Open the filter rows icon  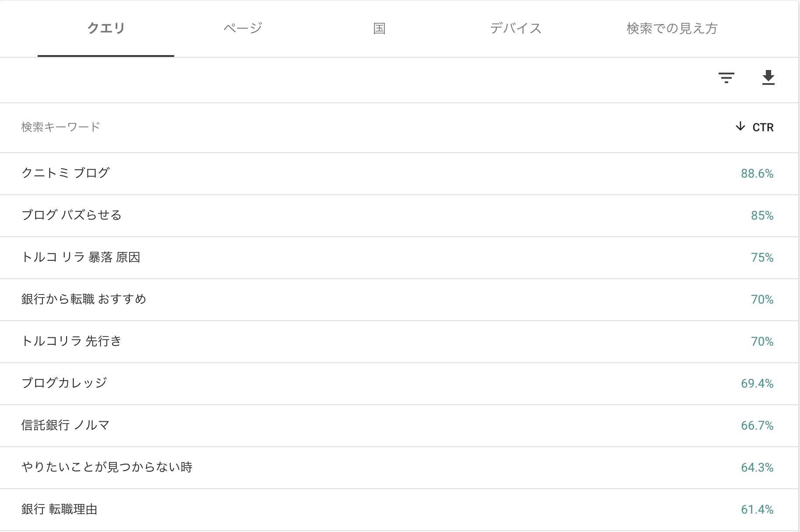pos(726,78)
